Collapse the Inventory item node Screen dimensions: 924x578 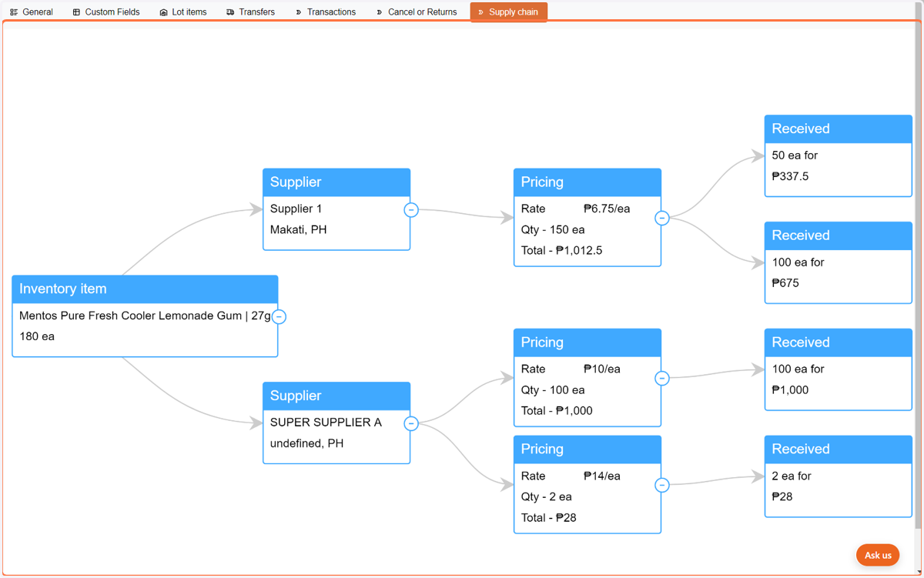[x=279, y=316]
